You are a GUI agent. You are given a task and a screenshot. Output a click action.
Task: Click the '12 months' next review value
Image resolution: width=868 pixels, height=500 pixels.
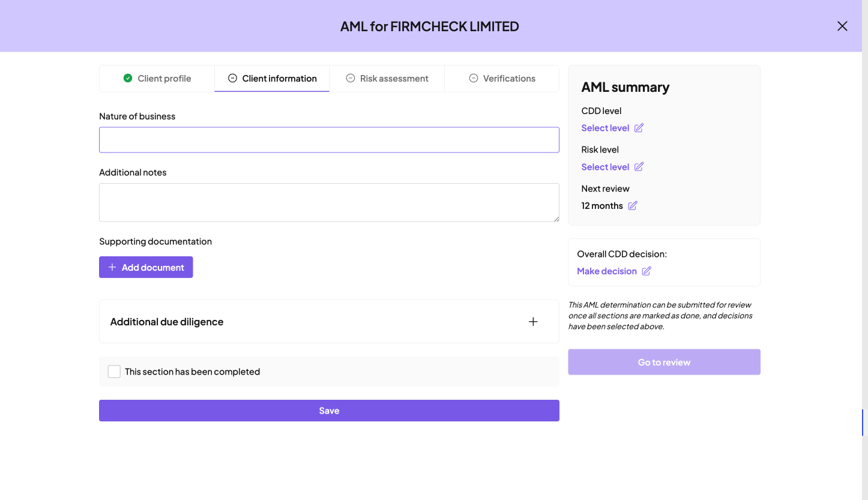602,206
